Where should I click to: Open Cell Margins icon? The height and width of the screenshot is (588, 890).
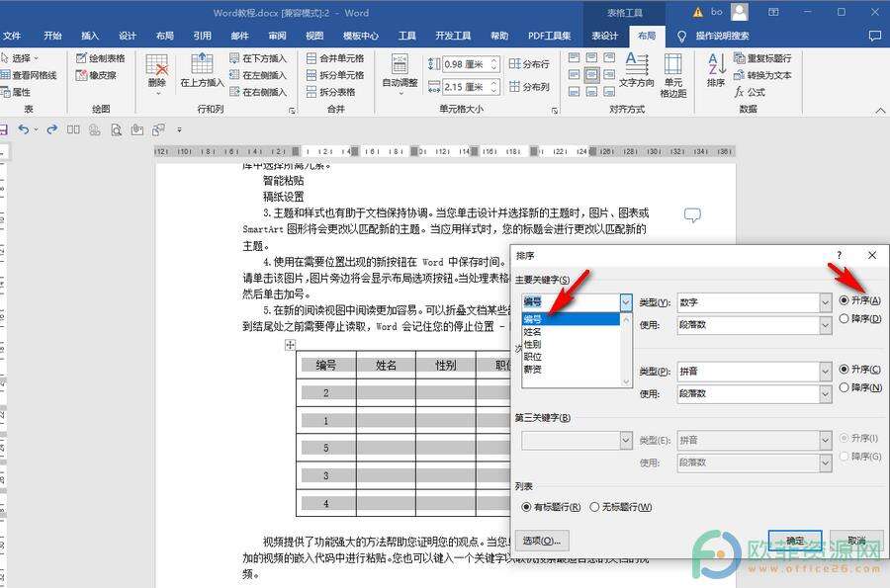(673, 75)
